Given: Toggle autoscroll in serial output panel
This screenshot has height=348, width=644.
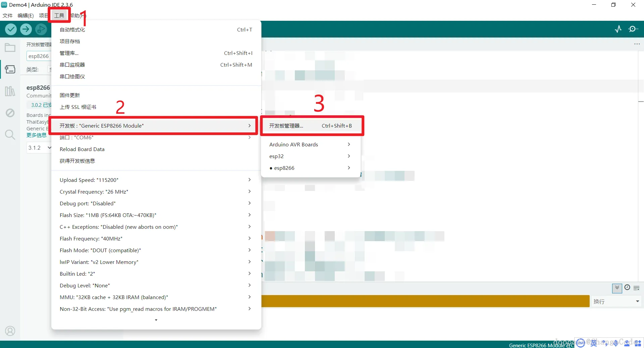Looking at the screenshot, I should point(617,288).
